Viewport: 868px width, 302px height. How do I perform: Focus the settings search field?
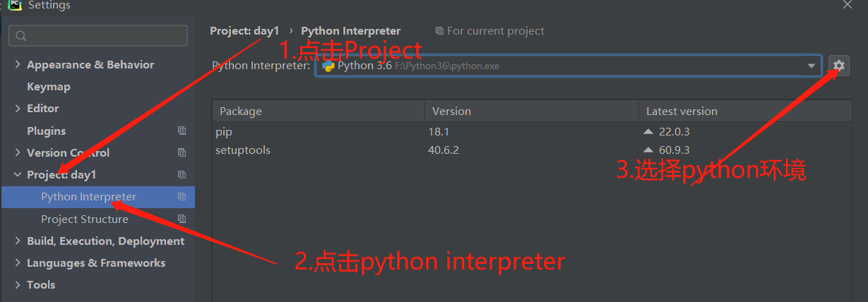pyautogui.click(x=99, y=35)
